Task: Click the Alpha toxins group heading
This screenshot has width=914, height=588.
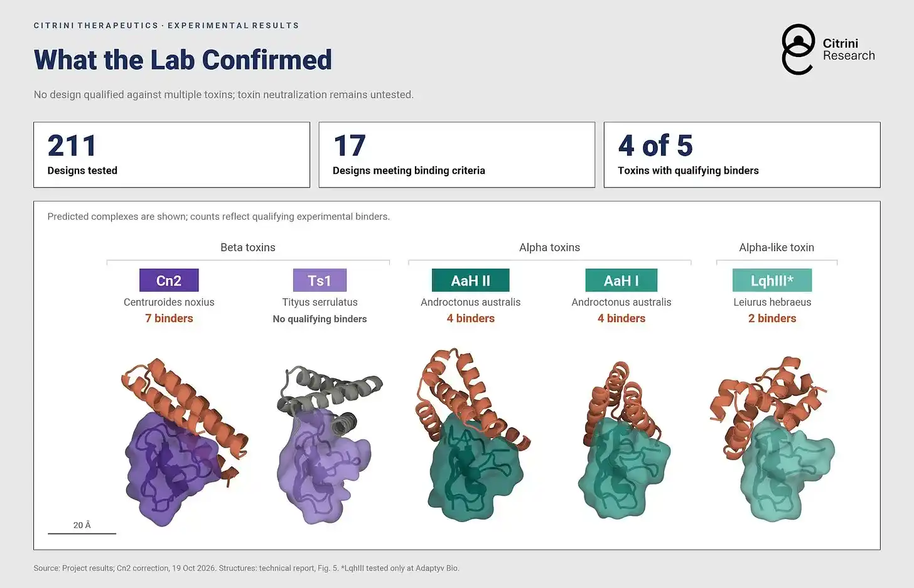Action: (550, 247)
